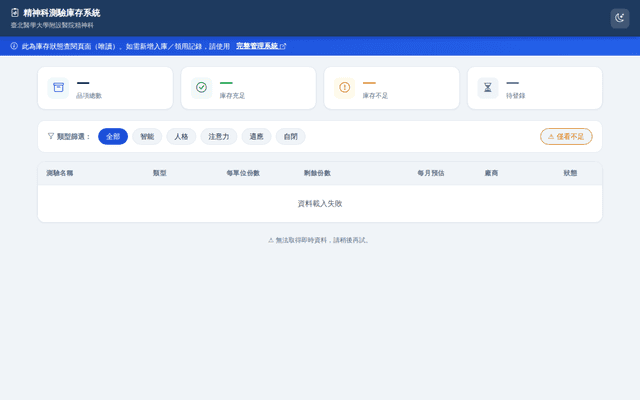
Task: Click the 每月預估 column header
Action: [x=431, y=173]
